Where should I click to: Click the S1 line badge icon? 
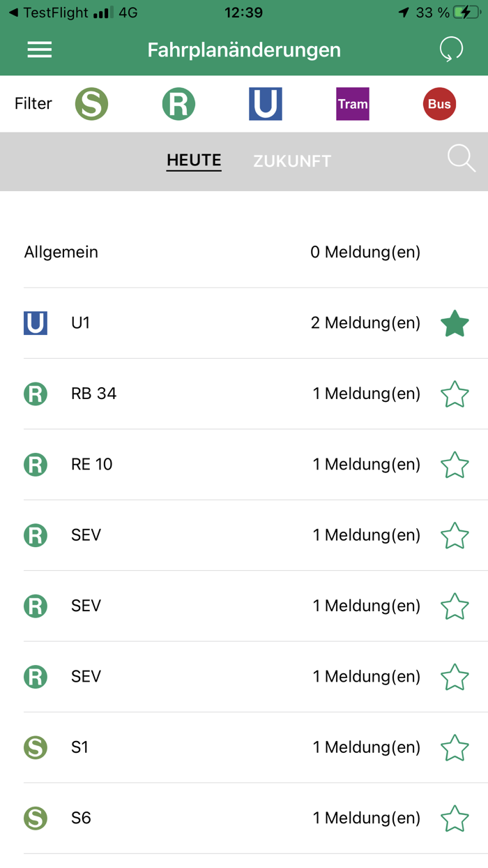(x=35, y=747)
